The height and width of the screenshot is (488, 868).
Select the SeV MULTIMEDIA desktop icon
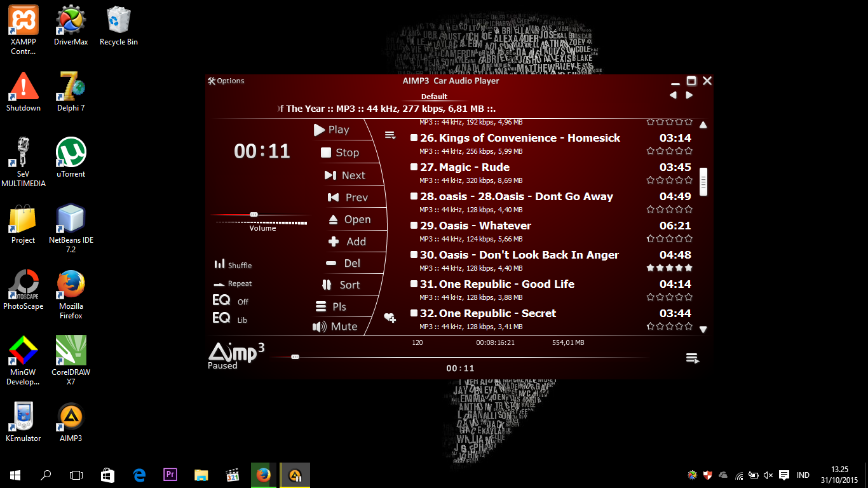pyautogui.click(x=24, y=162)
